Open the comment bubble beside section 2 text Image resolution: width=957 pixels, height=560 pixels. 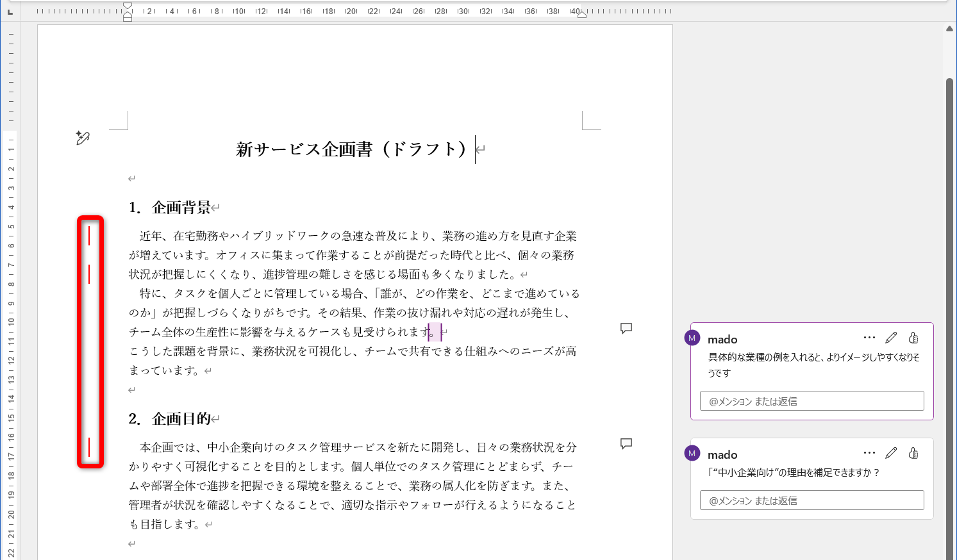(x=626, y=443)
